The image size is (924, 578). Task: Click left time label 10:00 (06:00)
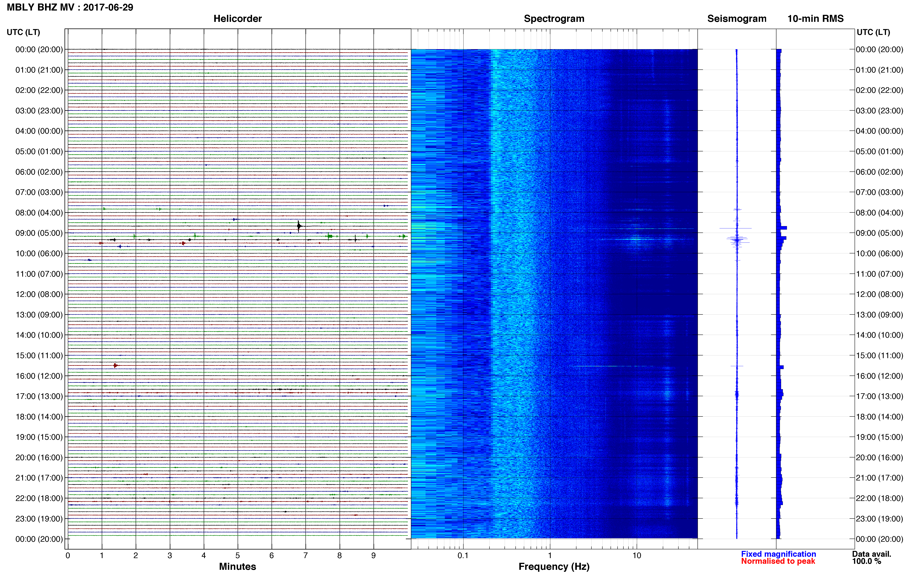click(39, 253)
